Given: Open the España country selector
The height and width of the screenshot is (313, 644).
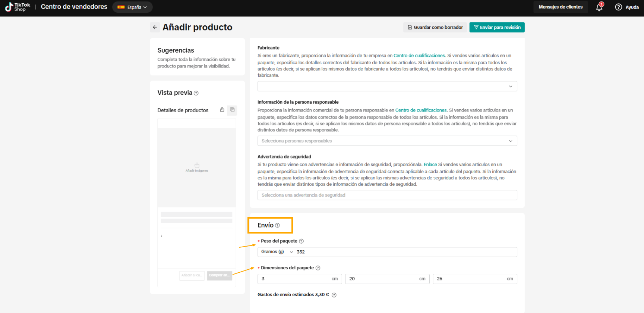Looking at the screenshot, I should pyautogui.click(x=132, y=7).
